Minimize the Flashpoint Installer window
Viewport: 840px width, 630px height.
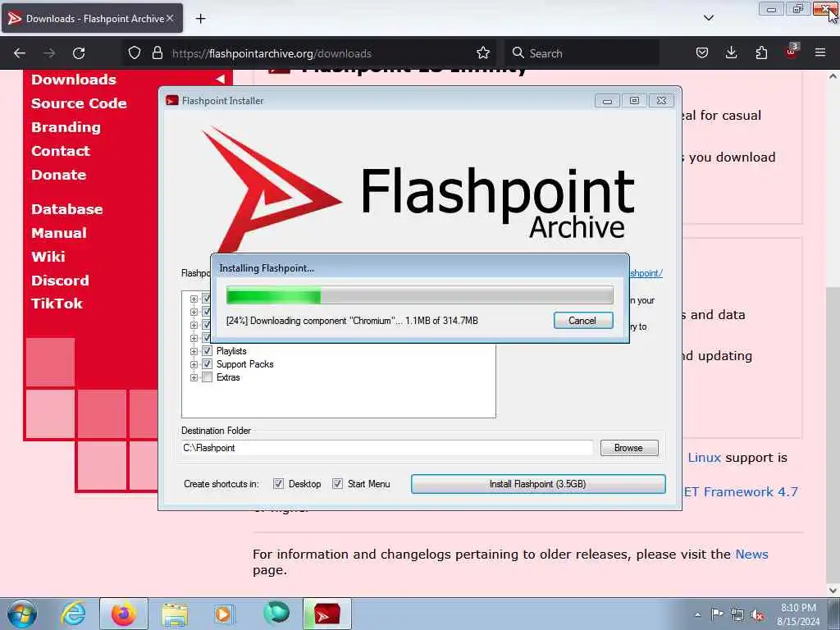607,101
